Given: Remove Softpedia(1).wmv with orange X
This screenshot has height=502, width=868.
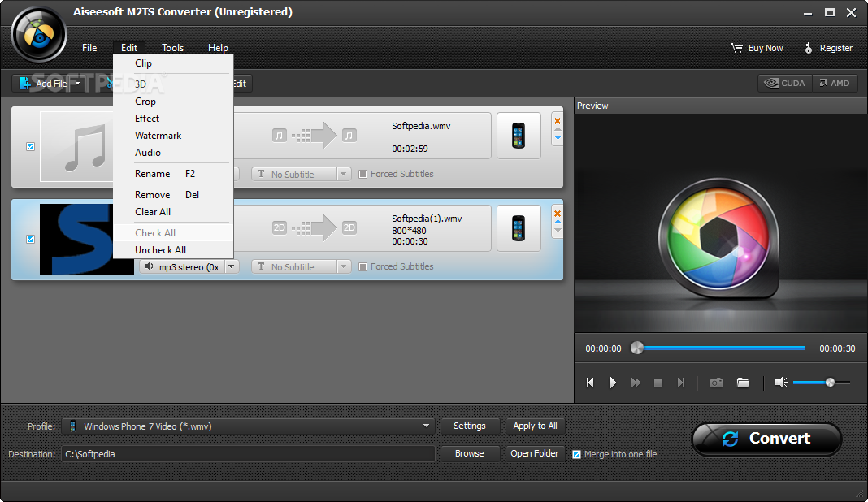Looking at the screenshot, I should (x=558, y=213).
